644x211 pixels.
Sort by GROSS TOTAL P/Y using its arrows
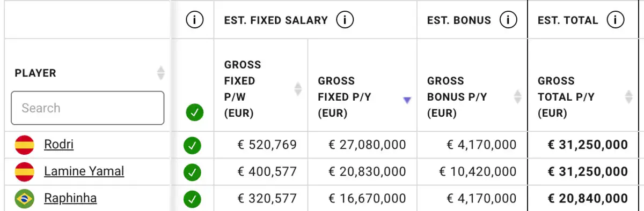tap(629, 97)
